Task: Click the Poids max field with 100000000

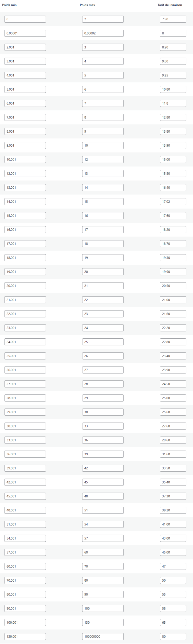Action: (x=103, y=636)
